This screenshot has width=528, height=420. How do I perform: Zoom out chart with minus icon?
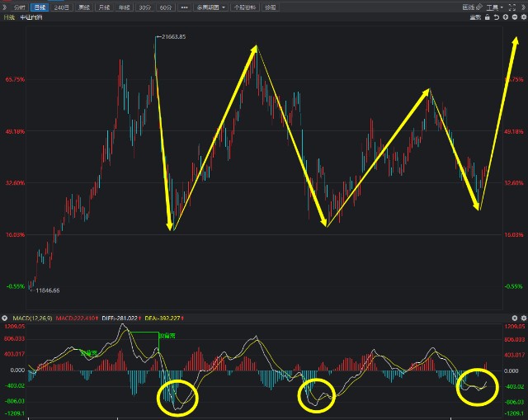click(x=513, y=17)
